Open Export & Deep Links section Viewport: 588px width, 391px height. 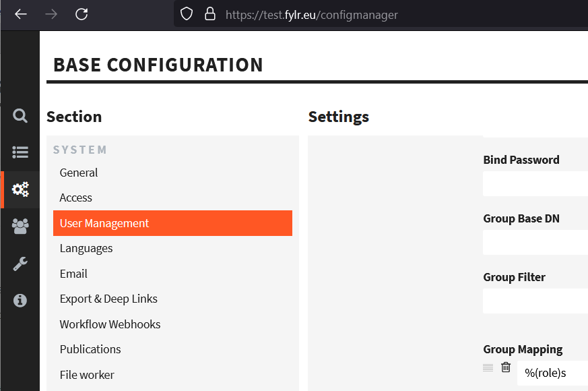point(108,299)
